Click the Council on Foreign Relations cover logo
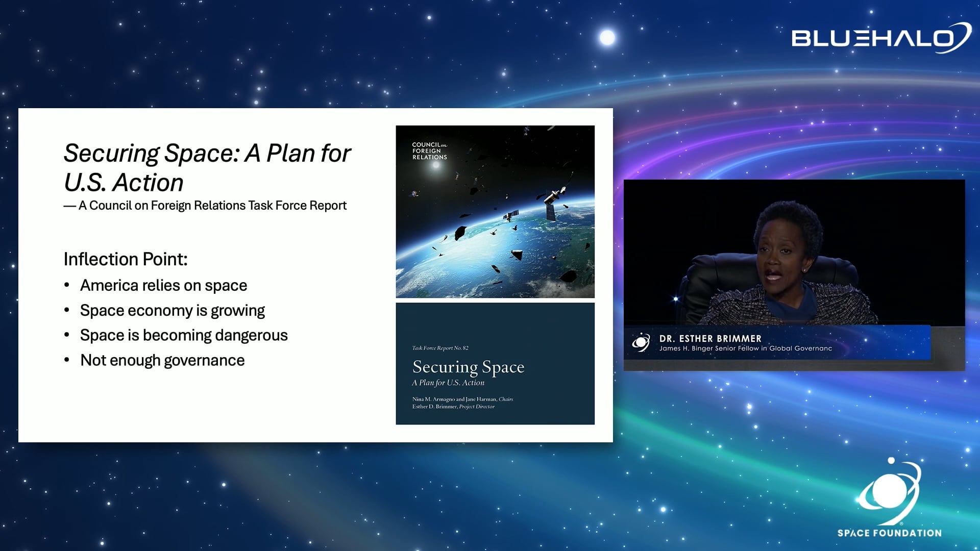980x551 pixels. [x=429, y=151]
